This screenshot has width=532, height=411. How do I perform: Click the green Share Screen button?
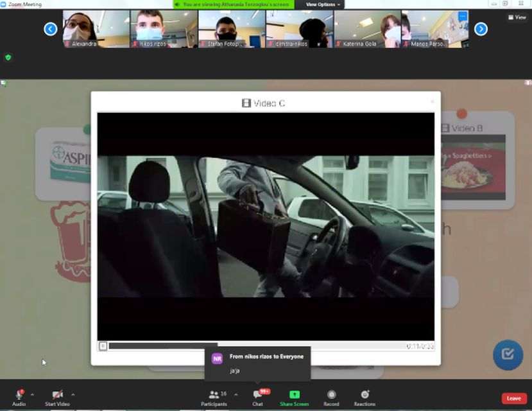tap(294, 398)
